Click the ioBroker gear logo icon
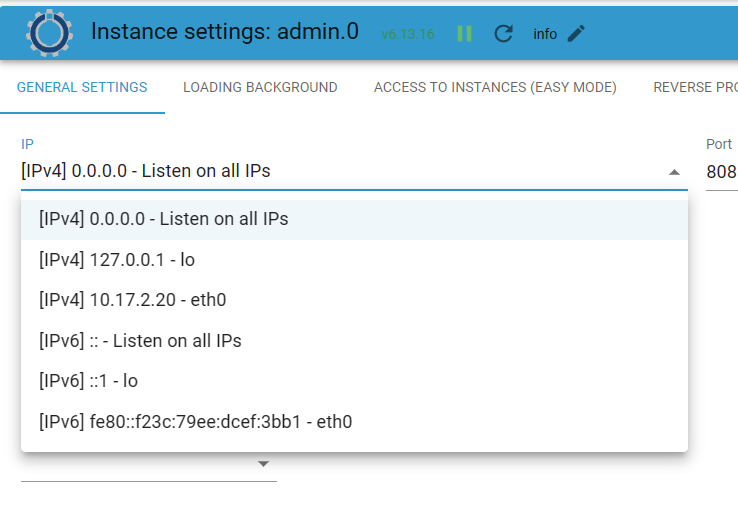This screenshot has height=510, width=738. pyautogui.click(x=46, y=32)
